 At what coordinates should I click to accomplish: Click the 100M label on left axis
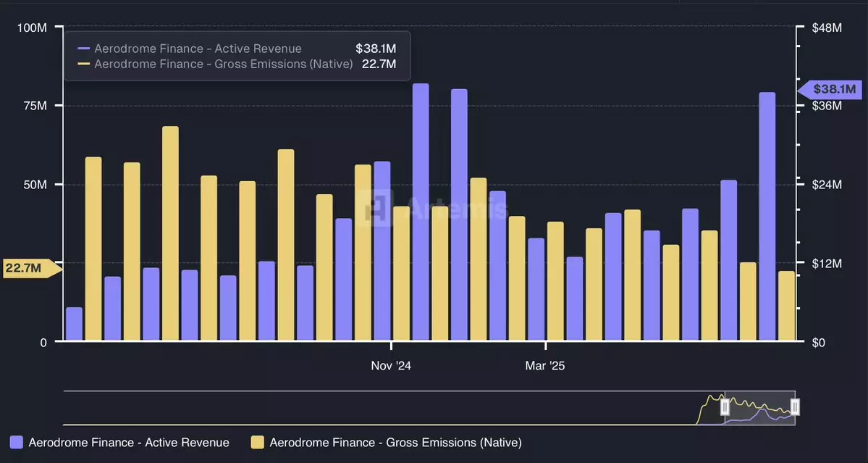(32, 28)
